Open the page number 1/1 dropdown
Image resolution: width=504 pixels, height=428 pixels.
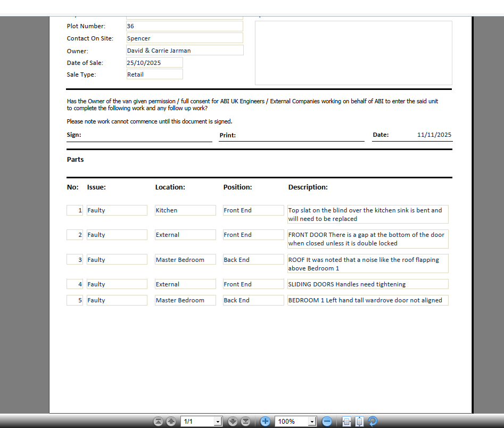218,421
